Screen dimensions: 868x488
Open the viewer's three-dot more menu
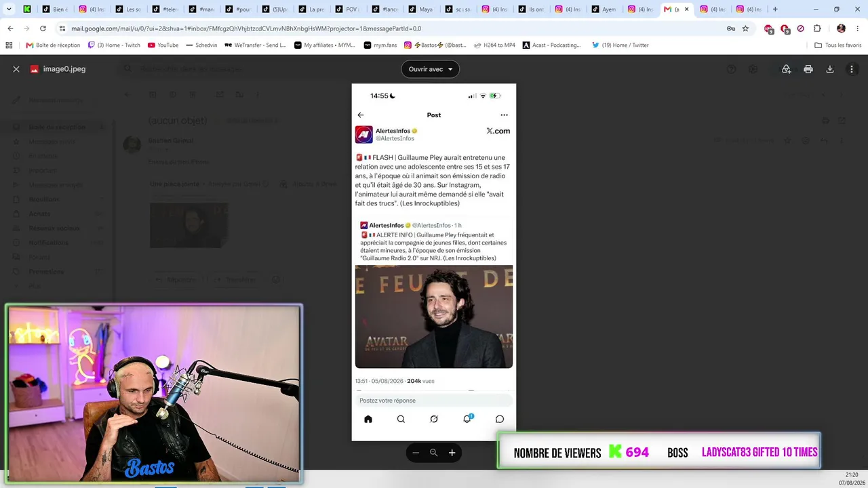point(852,69)
